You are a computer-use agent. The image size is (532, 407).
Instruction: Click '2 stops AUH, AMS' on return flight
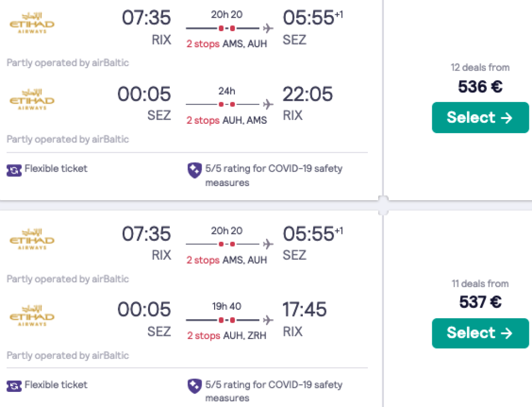click(227, 120)
